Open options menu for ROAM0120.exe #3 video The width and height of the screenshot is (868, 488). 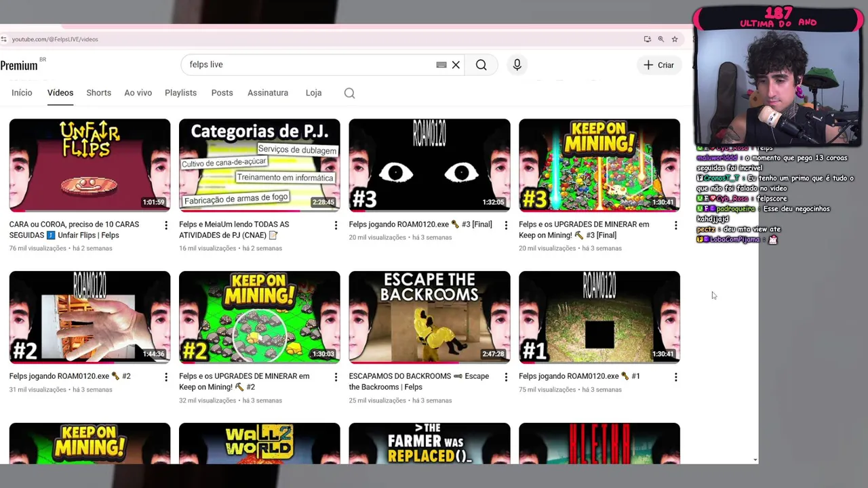505,225
